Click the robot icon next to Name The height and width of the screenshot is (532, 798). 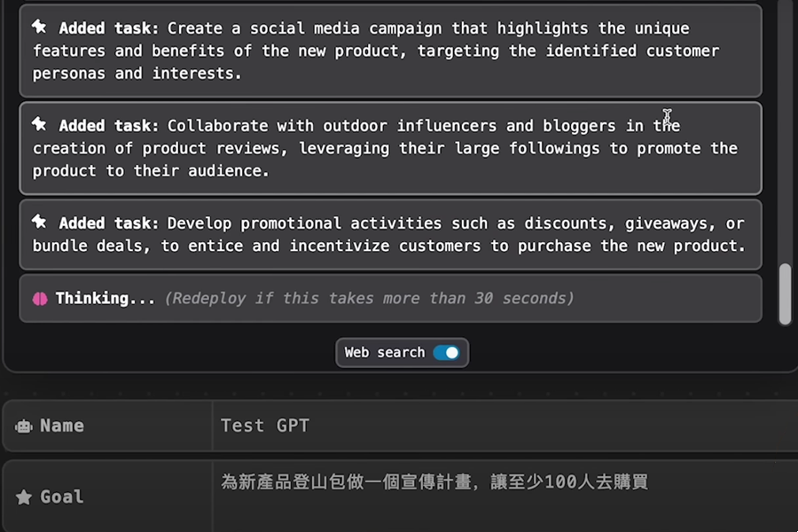24,426
